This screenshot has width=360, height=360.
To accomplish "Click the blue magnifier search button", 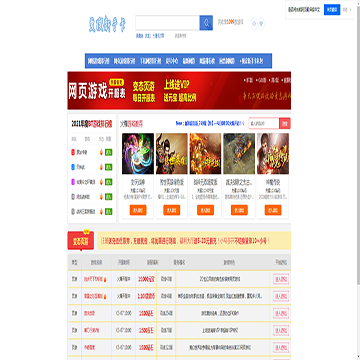I will tap(206, 23).
